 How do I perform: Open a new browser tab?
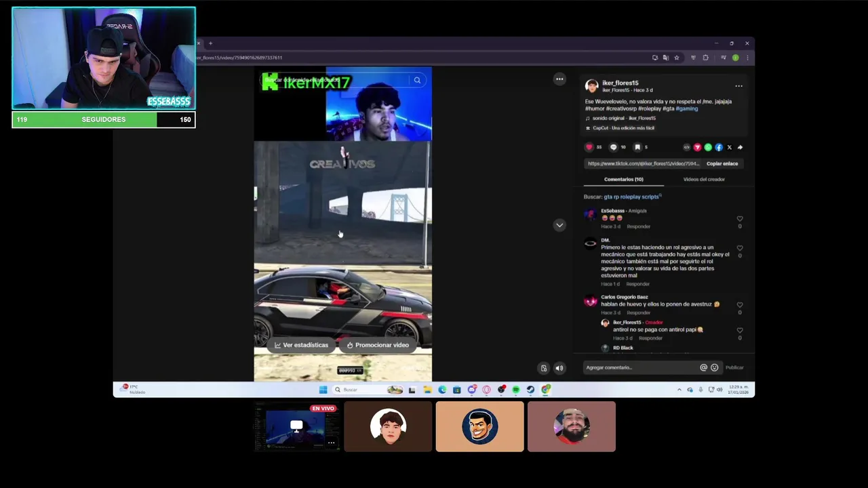[x=210, y=43]
